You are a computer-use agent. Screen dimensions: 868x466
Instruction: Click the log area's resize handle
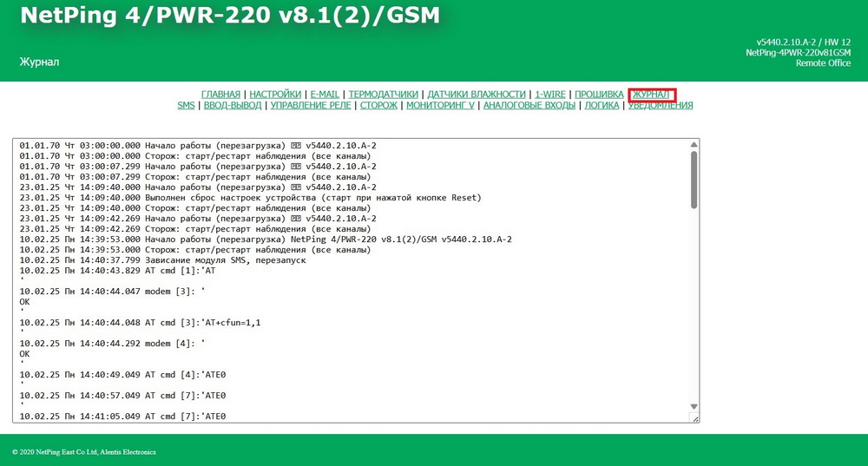pyautogui.click(x=694, y=418)
